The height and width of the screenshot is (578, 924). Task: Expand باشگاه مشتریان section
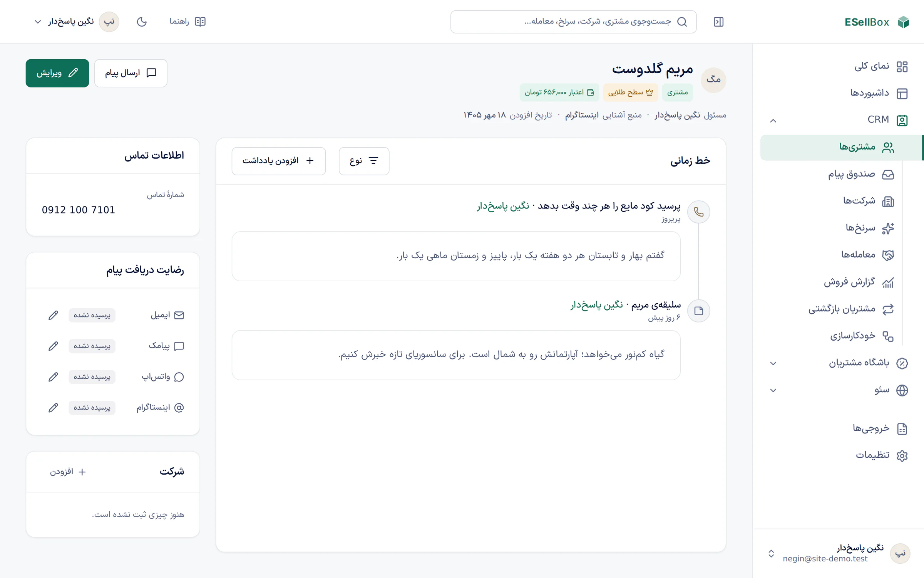tap(838, 363)
